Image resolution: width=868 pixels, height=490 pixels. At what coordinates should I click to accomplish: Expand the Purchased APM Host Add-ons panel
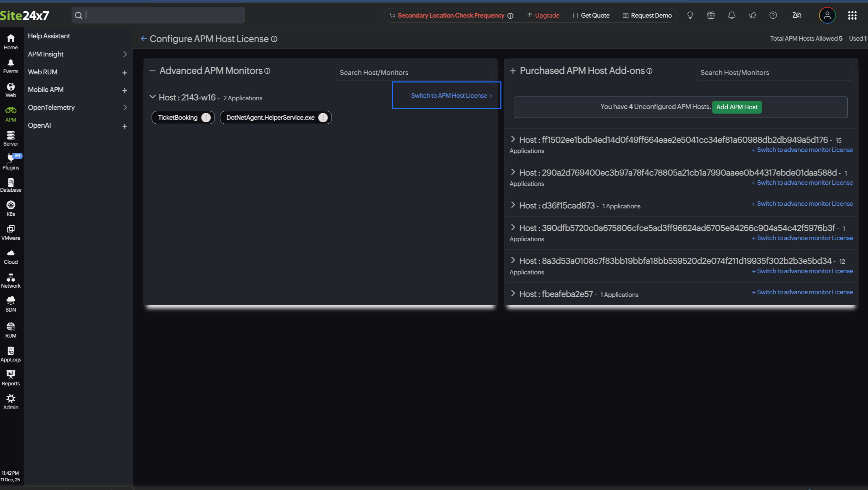coord(513,71)
